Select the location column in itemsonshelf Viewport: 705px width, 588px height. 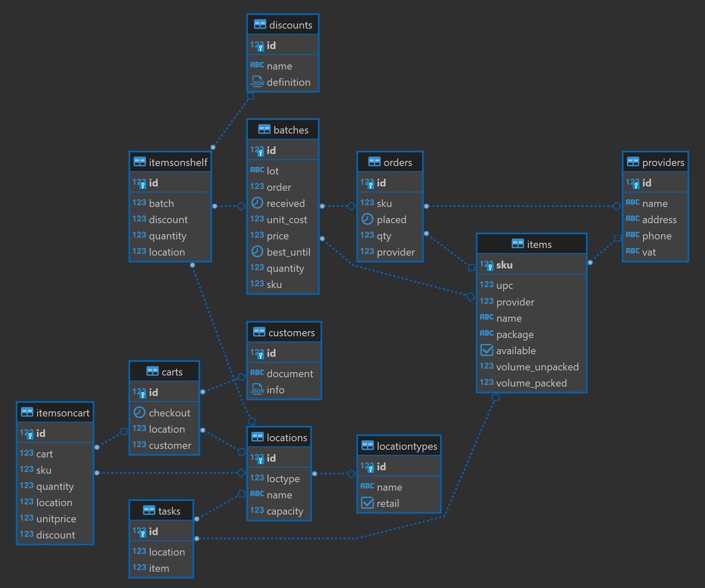pos(170,252)
